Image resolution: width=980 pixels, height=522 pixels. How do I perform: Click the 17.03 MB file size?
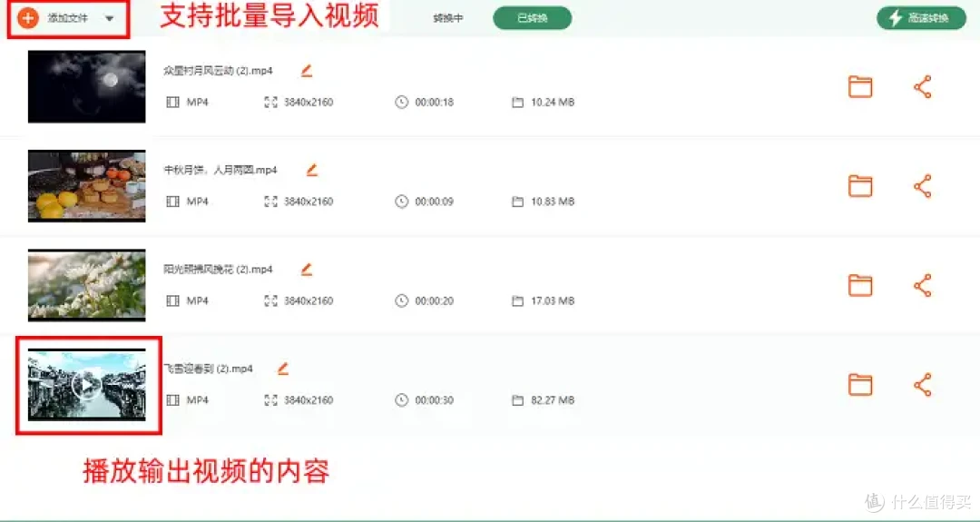coord(553,300)
